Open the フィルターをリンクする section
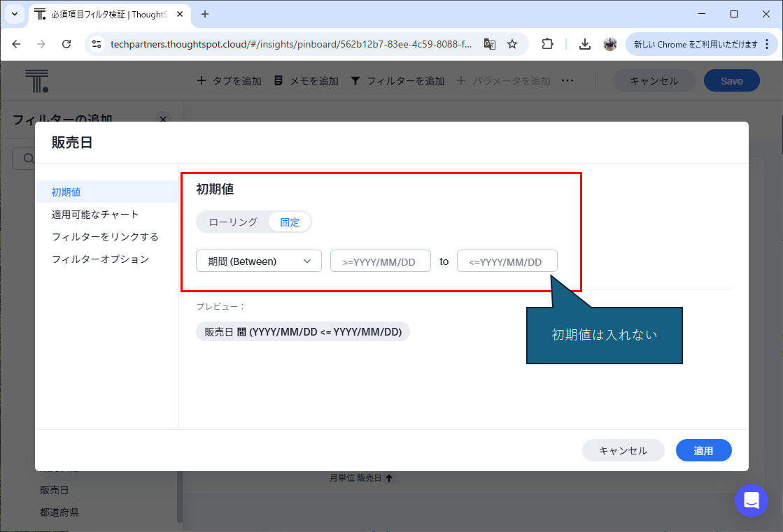The image size is (783, 532). pyautogui.click(x=105, y=237)
